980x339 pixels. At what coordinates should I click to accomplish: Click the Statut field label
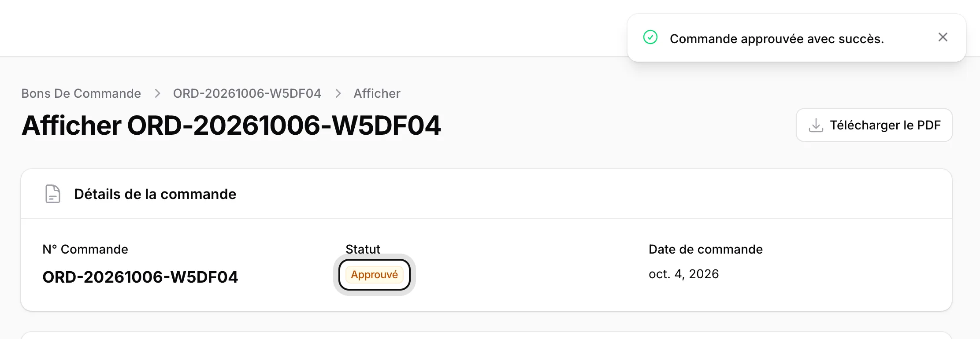click(x=363, y=249)
